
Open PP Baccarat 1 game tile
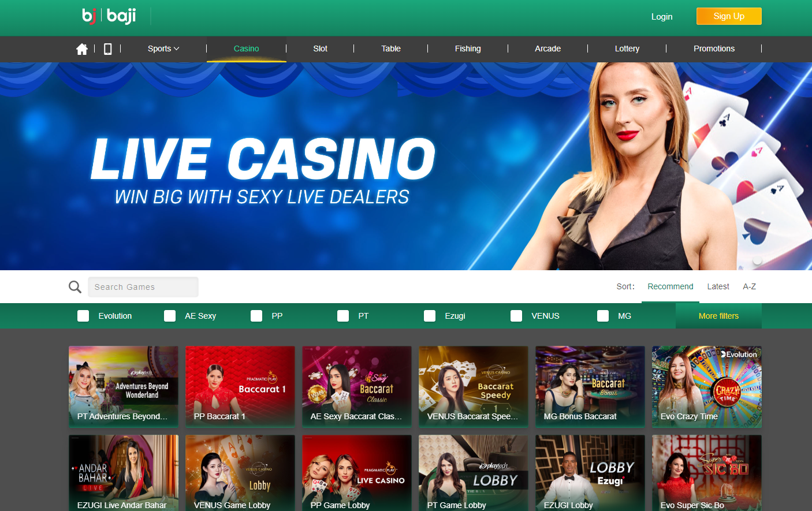click(x=240, y=386)
